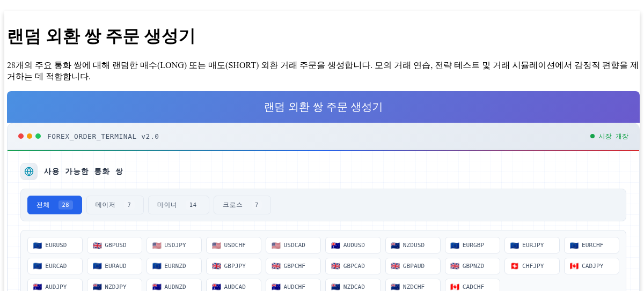The height and width of the screenshot is (291, 644).
Task: Pick the USDJPY pair
Action: click(x=174, y=245)
